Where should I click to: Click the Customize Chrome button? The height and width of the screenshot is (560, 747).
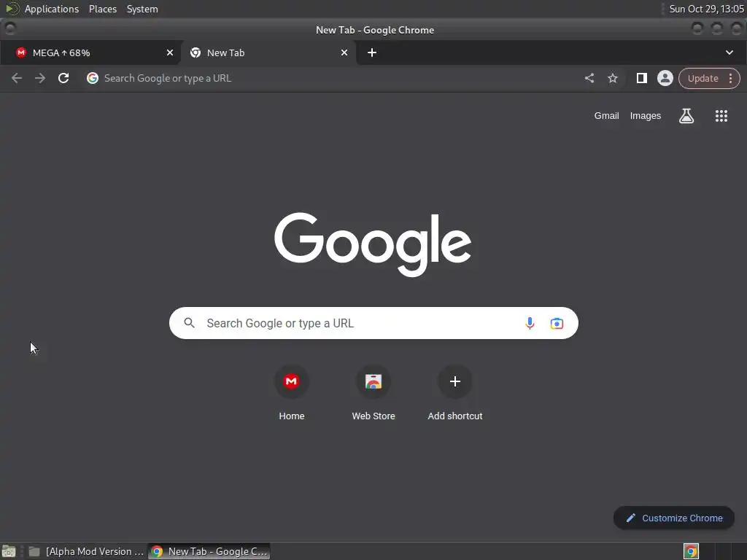673,518
